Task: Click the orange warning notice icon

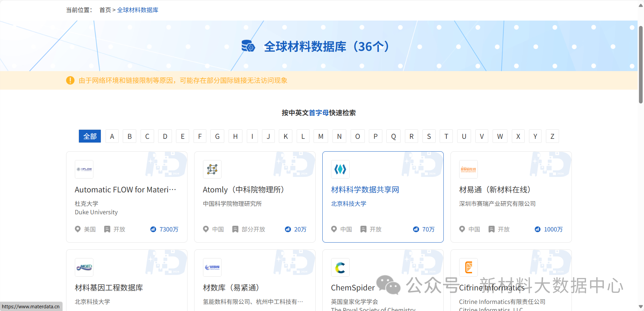Action: coord(70,80)
